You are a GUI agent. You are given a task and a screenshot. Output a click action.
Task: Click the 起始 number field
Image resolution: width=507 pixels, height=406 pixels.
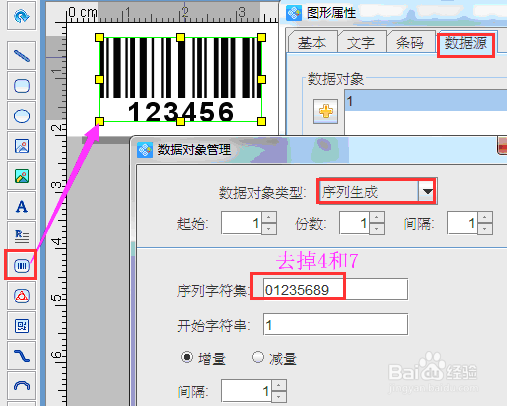pos(242,223)
